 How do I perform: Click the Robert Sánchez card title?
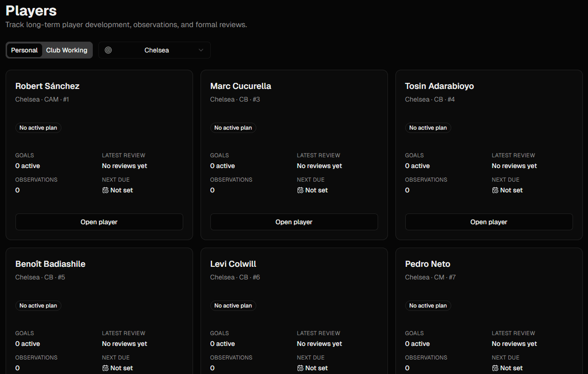click(x=47, y=86)
